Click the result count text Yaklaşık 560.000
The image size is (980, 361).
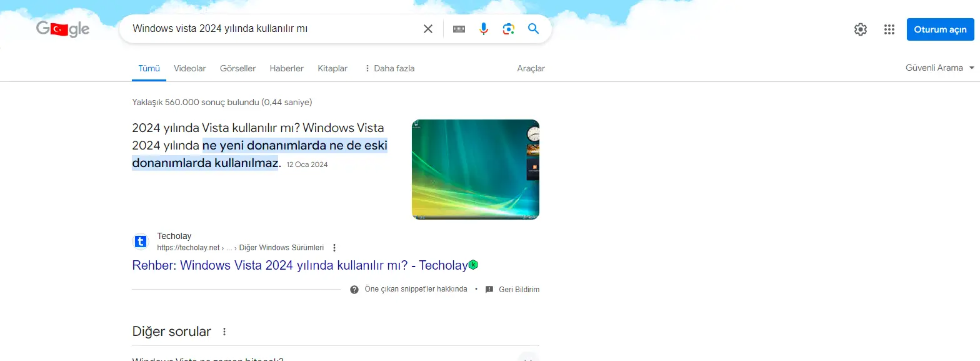(222, 102)
